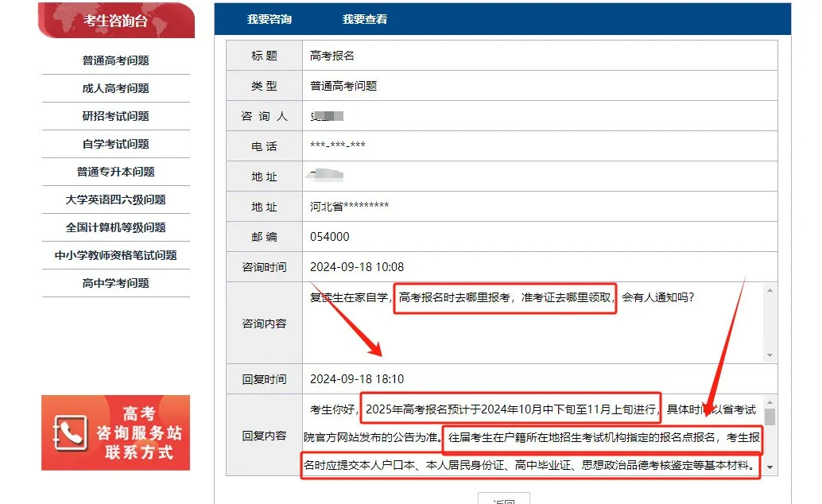Select 高中学考问题 in sidebar
The height and width of the screenshot is (504, 822).
click(116, 283)
